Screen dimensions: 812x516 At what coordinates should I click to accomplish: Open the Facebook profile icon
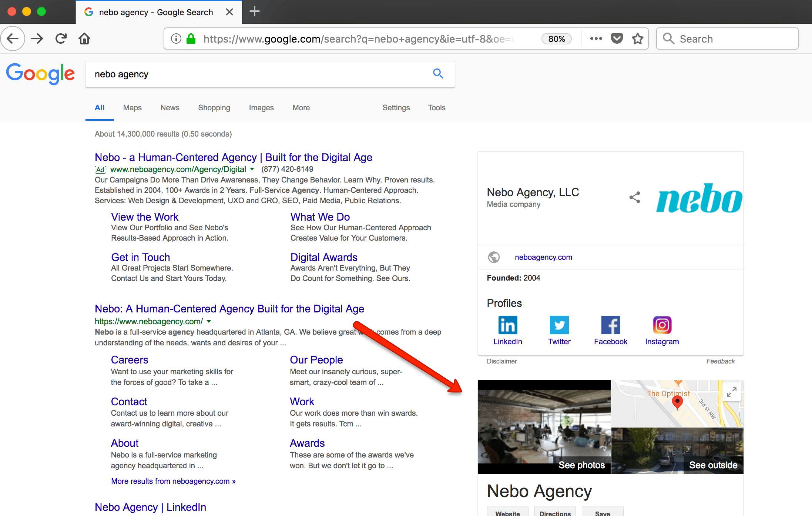tap(610, 325)
